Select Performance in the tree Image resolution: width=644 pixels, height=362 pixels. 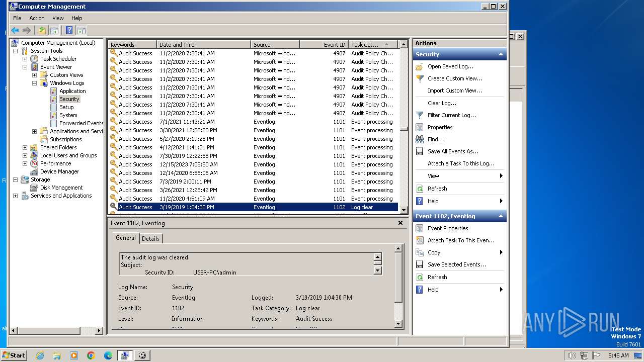pyautogui.click(x=55, y=163)
